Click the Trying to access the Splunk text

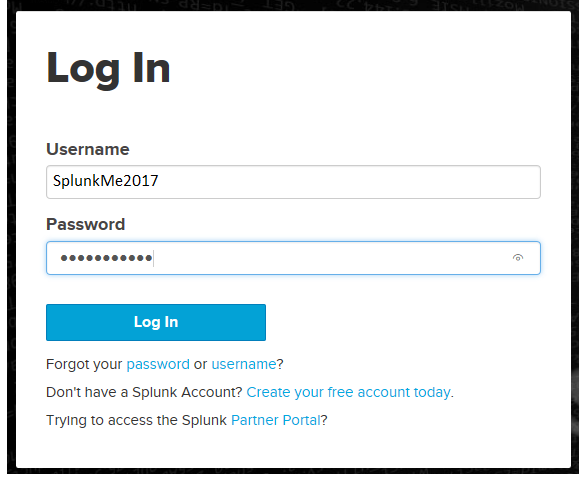[136, 420]
